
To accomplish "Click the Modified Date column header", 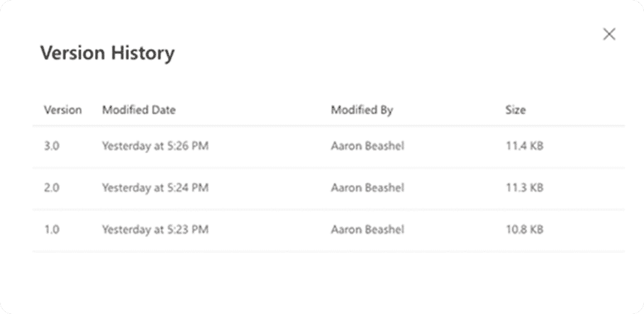I will click(x=138, y=110).
